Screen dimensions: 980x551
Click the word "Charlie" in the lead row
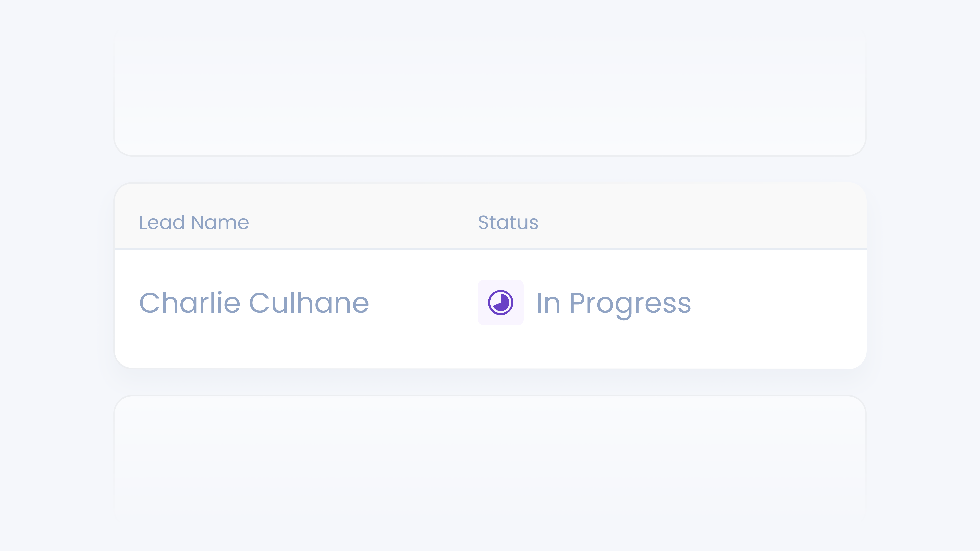[190, 303]
